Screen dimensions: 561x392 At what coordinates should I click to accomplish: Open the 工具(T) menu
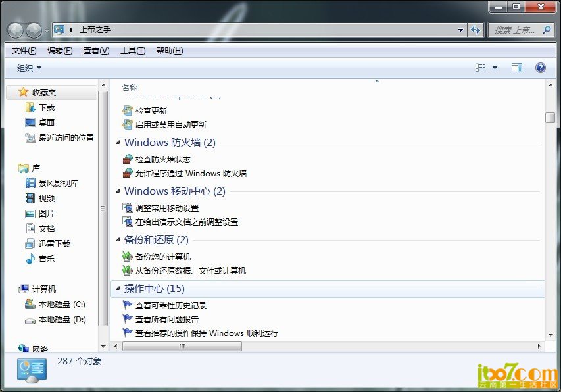click(133, 51)
